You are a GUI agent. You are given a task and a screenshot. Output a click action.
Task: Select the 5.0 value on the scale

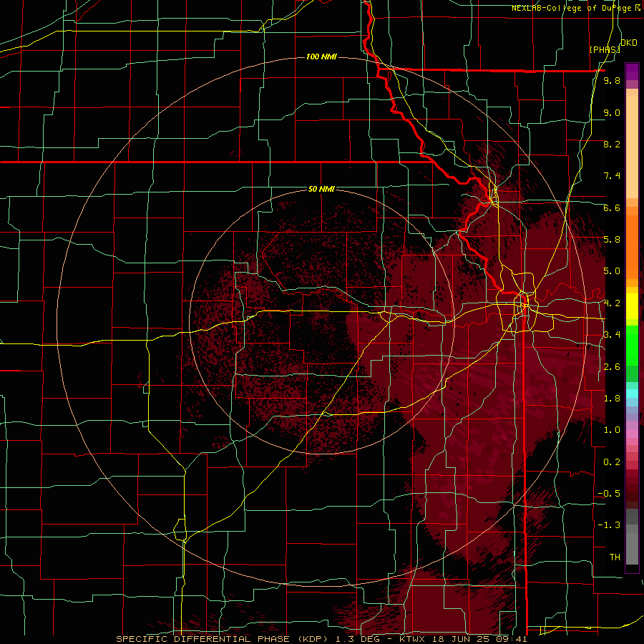(612, 271)
